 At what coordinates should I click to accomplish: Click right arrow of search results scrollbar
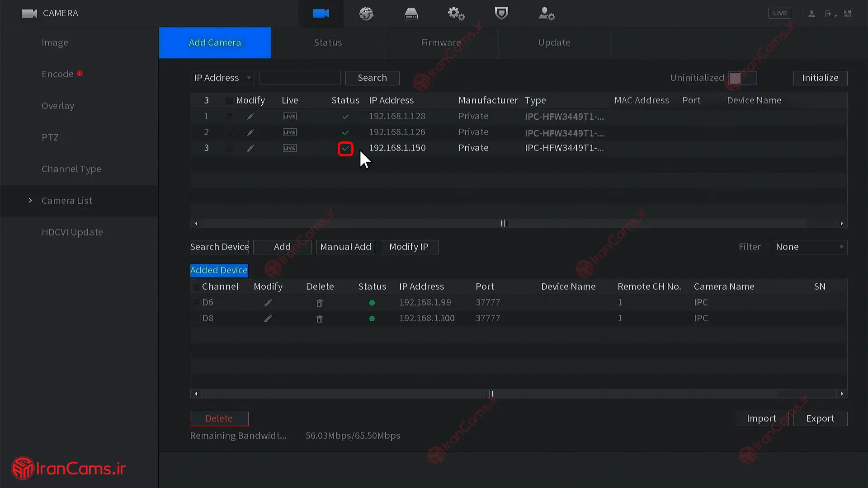[x=841, y=223]
